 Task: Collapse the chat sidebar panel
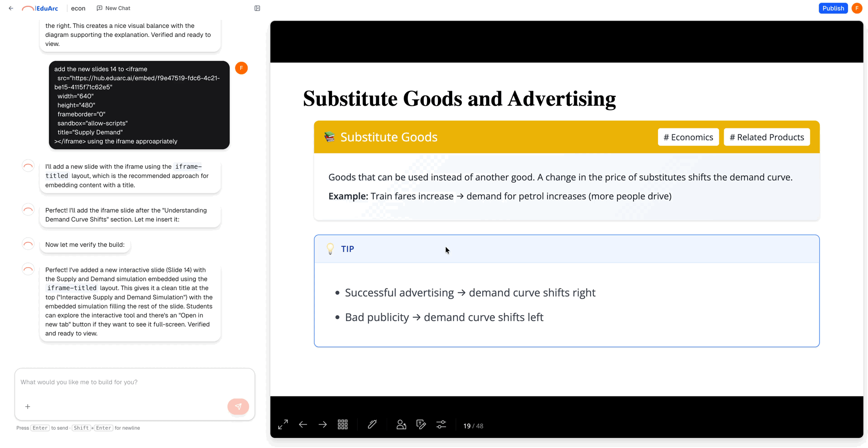click(x=257, y=8)
